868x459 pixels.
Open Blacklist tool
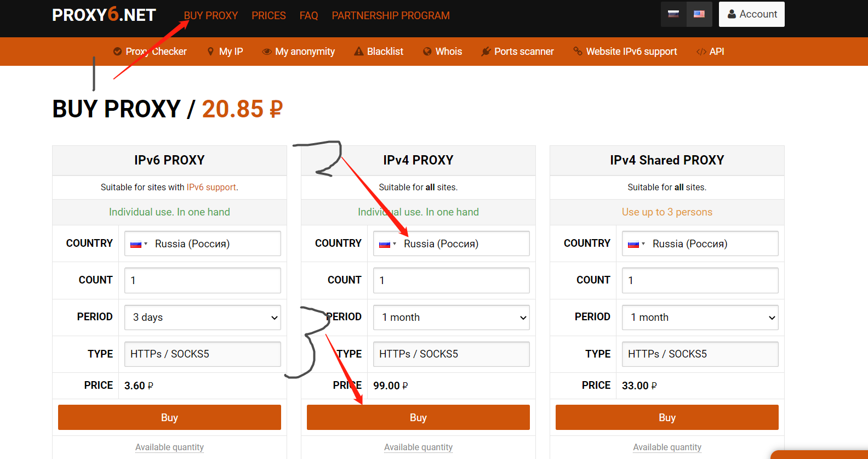[379, 52]
